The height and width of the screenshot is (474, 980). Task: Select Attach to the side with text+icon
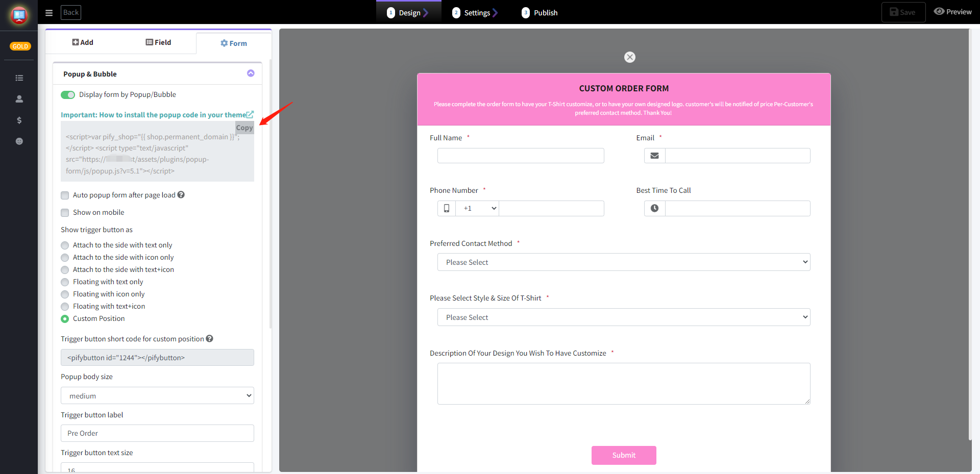point(65,270)
